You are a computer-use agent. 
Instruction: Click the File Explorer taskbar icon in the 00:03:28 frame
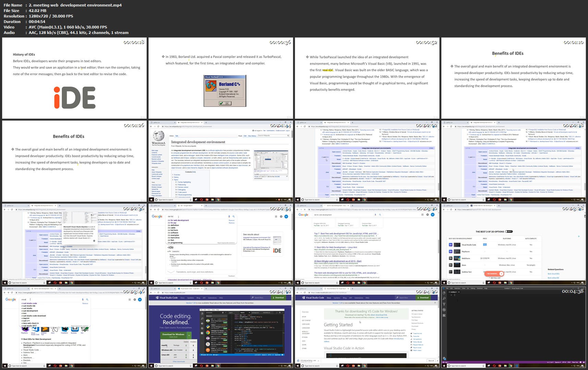pos(505,283)
